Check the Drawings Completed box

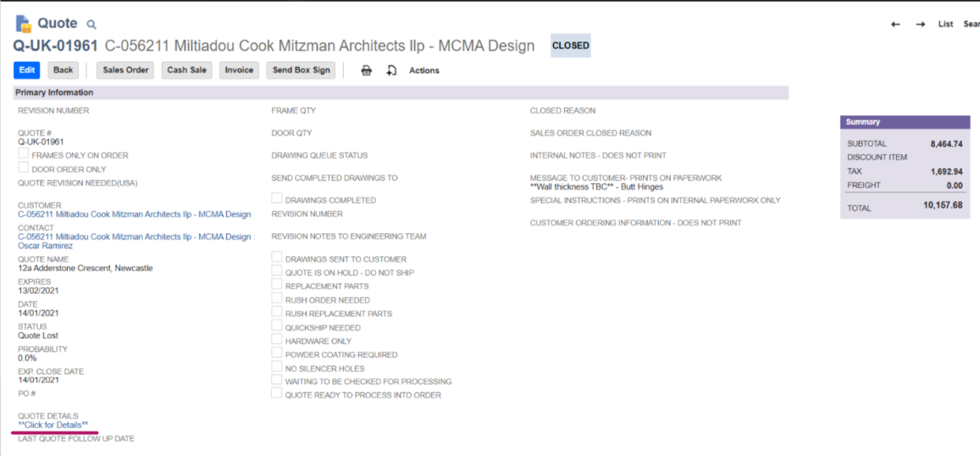coord(277,199)
